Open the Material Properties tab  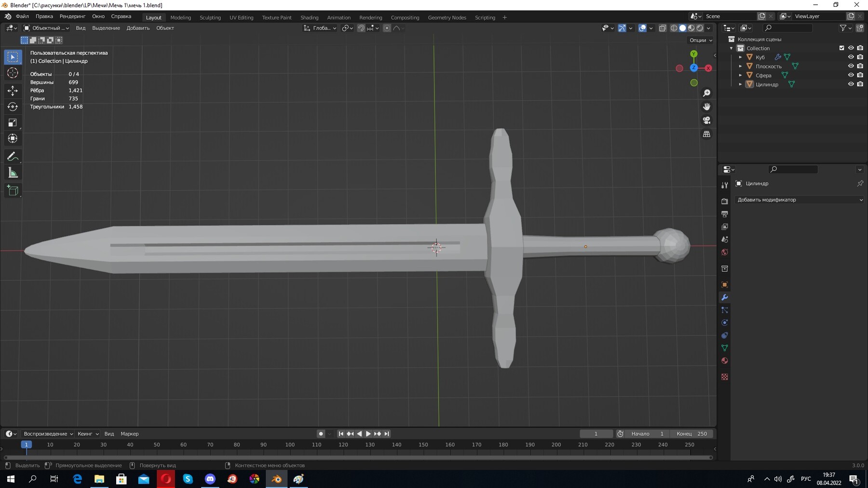(x=725, y=360)
